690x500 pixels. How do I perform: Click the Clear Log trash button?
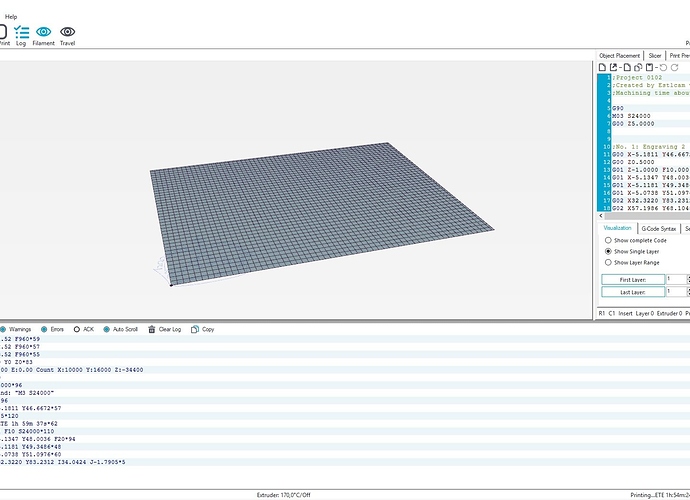click(x=165, y=329)
